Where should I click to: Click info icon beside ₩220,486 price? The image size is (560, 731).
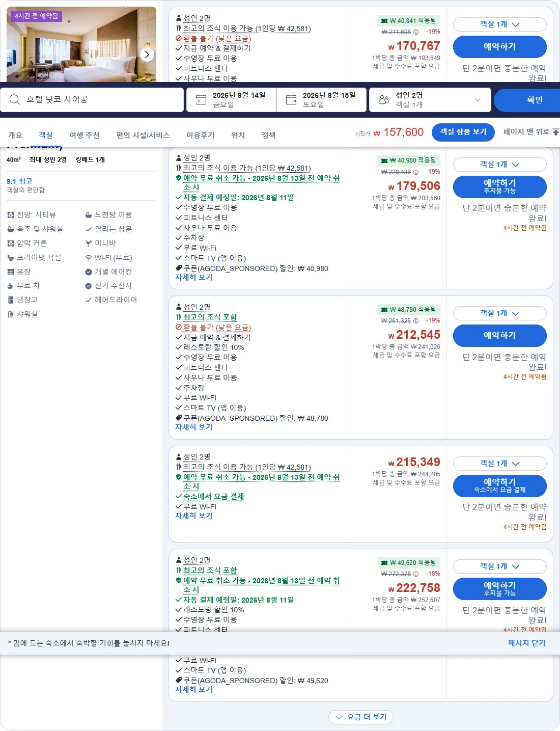pyautogui.click(x=416, y=172)
